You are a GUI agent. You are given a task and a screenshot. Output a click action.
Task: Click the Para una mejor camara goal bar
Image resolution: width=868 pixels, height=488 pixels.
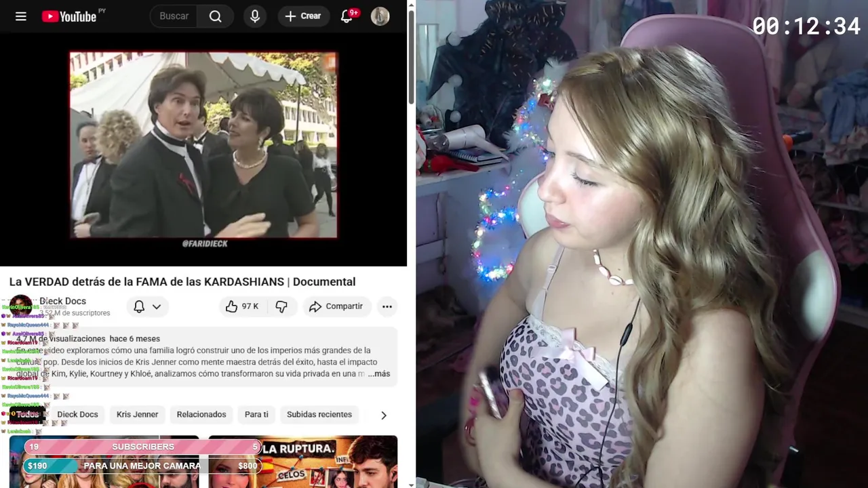(143, 466)
